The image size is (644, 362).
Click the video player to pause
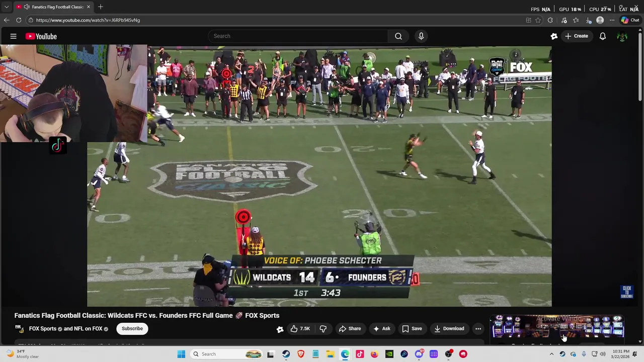(319, 176)
